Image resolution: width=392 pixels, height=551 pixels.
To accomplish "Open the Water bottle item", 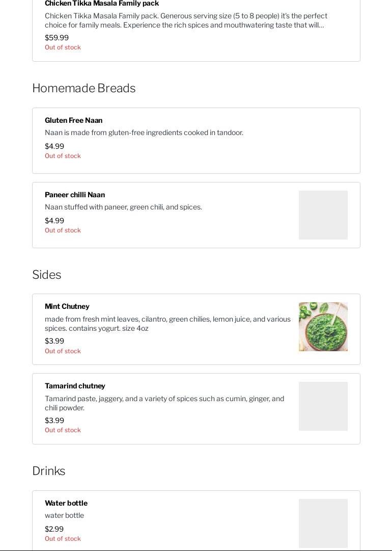I will tap(66, 503).
